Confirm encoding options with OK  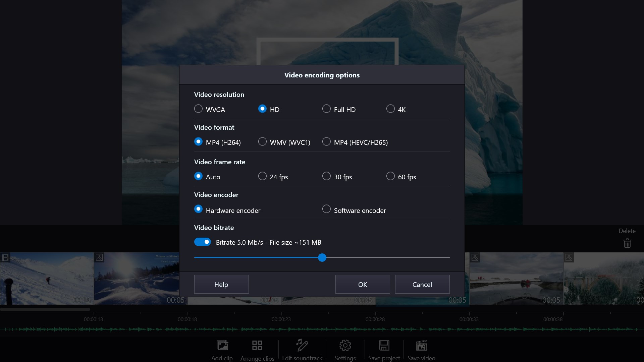coord(362,284)
